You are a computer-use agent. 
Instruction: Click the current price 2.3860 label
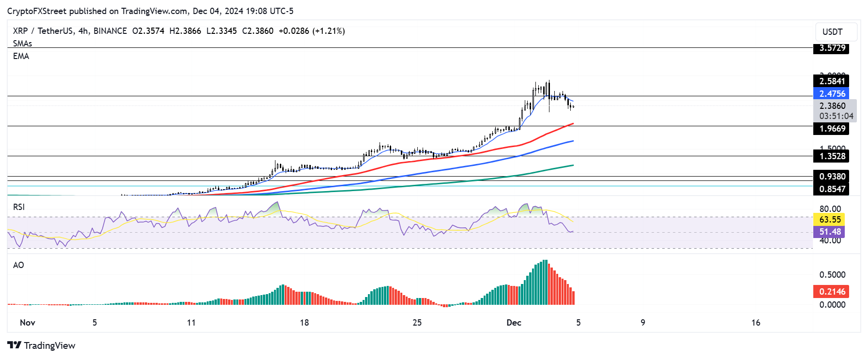tap(833, 106)
